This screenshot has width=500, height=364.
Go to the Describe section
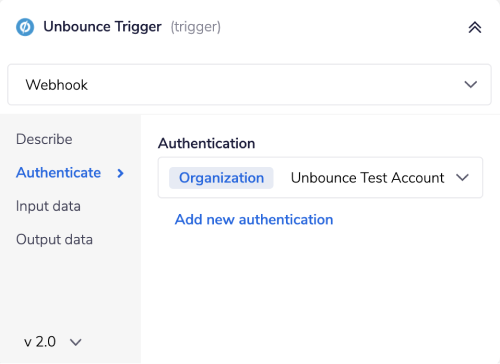pos(44,139)
